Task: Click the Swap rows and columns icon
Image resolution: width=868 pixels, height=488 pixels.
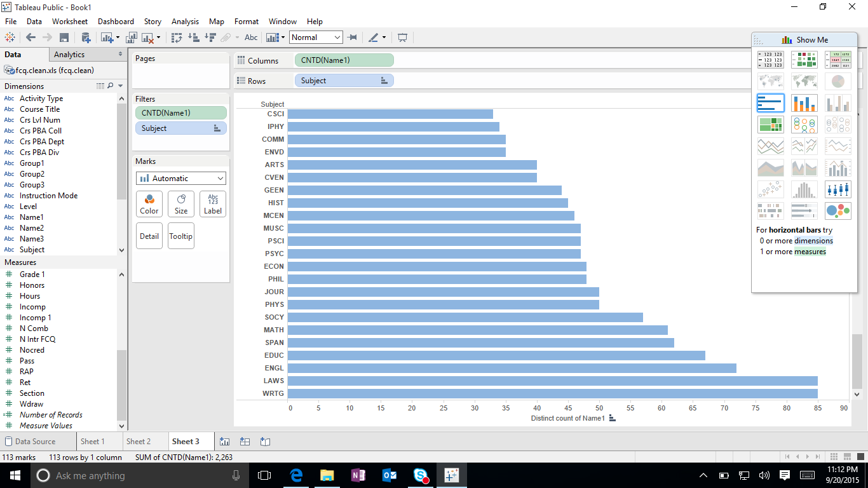Action: (x=177, y=37)
